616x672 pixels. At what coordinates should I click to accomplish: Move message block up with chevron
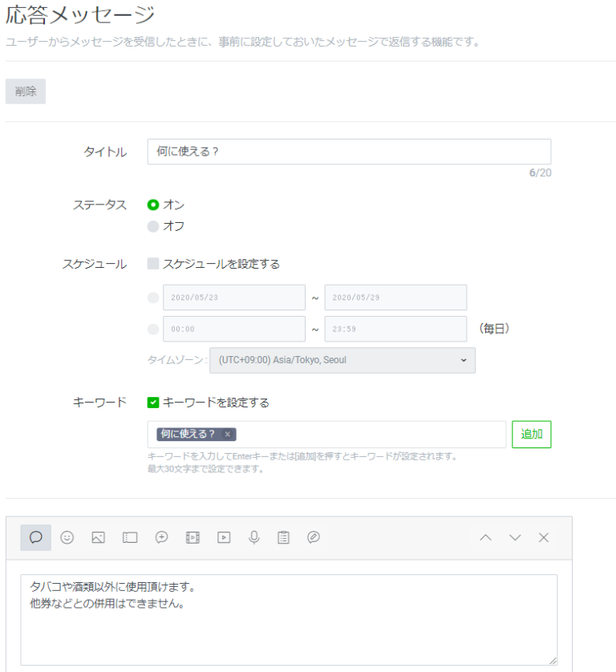(485, 538)
